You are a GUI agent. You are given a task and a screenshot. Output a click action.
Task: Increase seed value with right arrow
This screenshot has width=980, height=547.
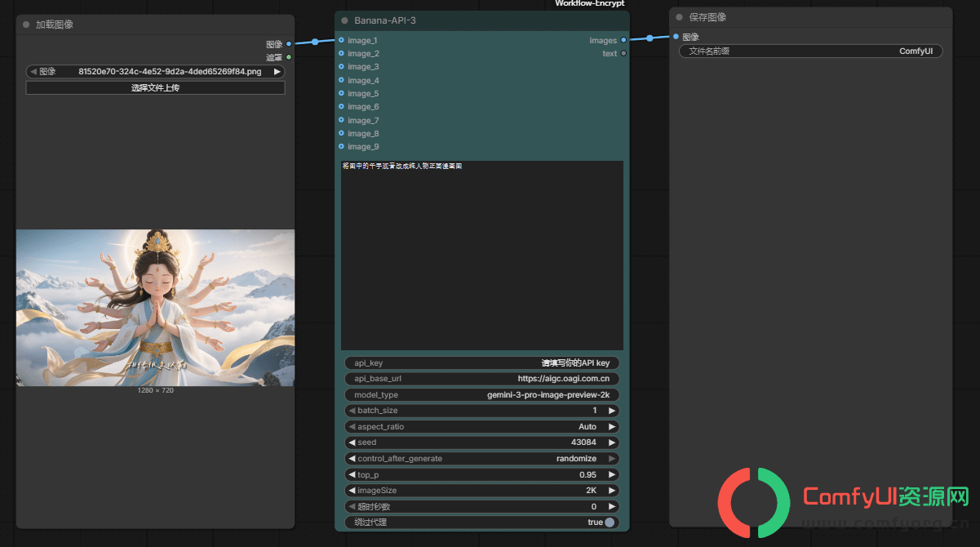click(612, 442)
